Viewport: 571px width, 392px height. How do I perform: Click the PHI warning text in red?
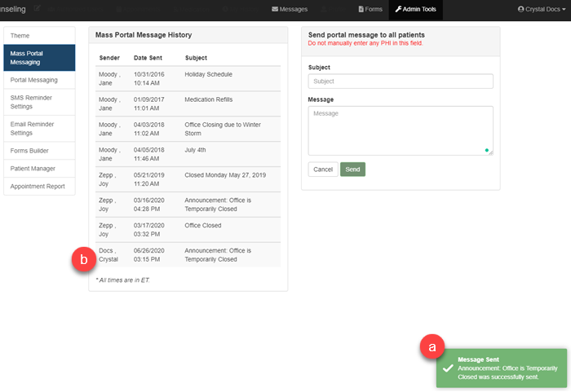point(365,43)
